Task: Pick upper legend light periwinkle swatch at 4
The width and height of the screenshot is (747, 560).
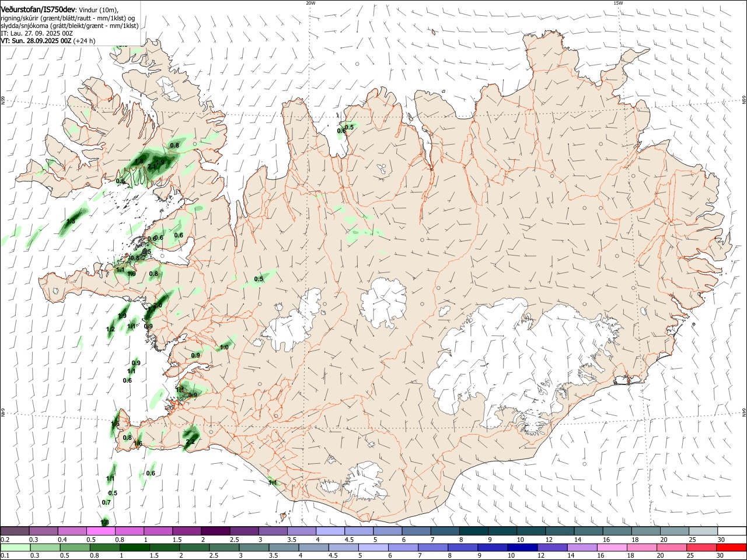Action: pos(330,531)
